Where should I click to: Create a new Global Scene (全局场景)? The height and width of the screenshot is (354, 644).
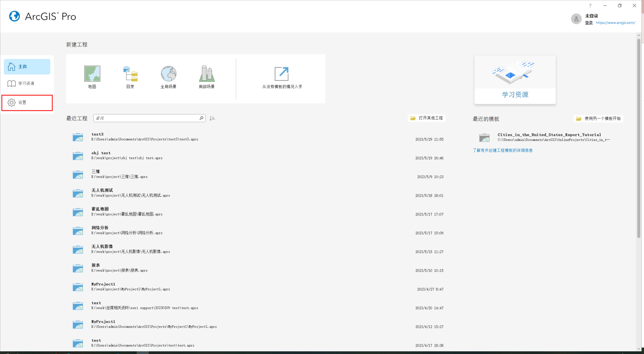pyautogui.click(x=168, y=77)
